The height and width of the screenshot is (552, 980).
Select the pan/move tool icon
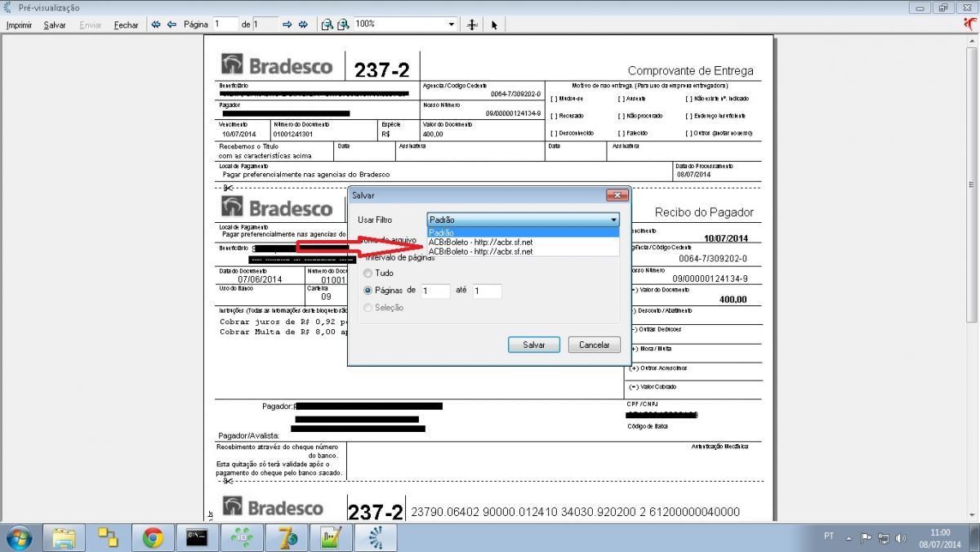pos(472,24)
